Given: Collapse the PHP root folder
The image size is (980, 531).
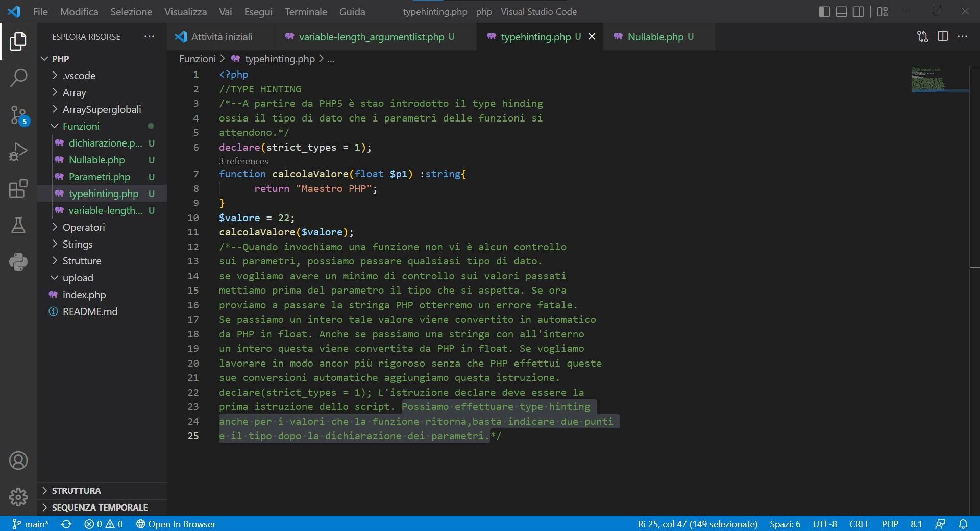Looking at the screenshot, I should (102, 58).
